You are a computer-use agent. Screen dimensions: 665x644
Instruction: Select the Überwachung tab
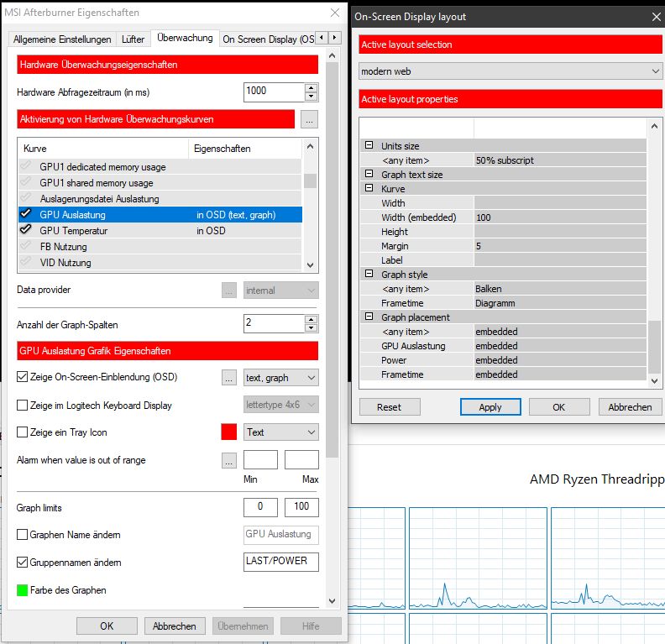pyautogui.click(x=185, y=38)
